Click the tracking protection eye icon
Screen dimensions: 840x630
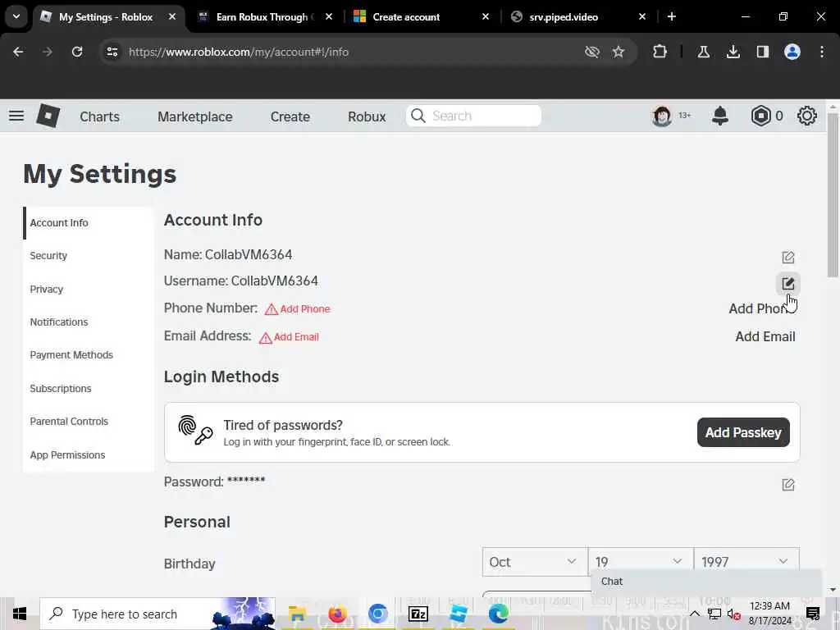click(x=592, y=52)
